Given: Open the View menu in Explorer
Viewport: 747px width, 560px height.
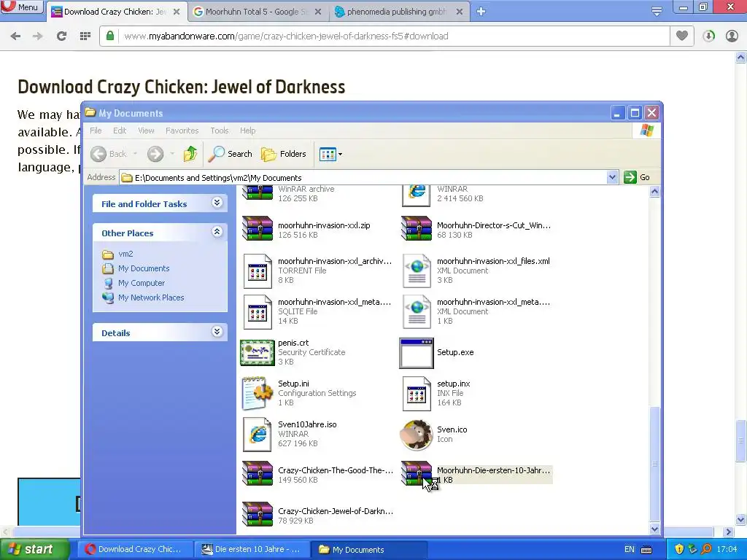Looking at the screenshot, I should click(x=146, y=131).
